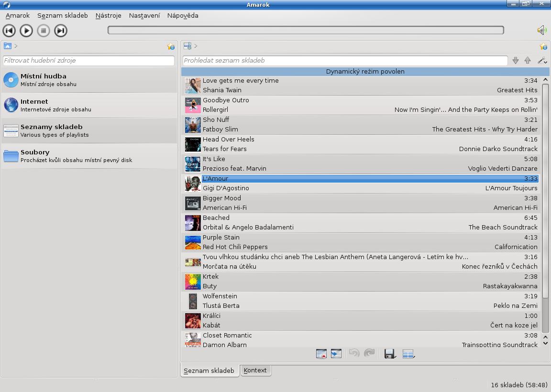Viewport: 551px width, 392px height.
Task: Jump to the previous search result using the up arrow
Action: click(x=528, y=60)
